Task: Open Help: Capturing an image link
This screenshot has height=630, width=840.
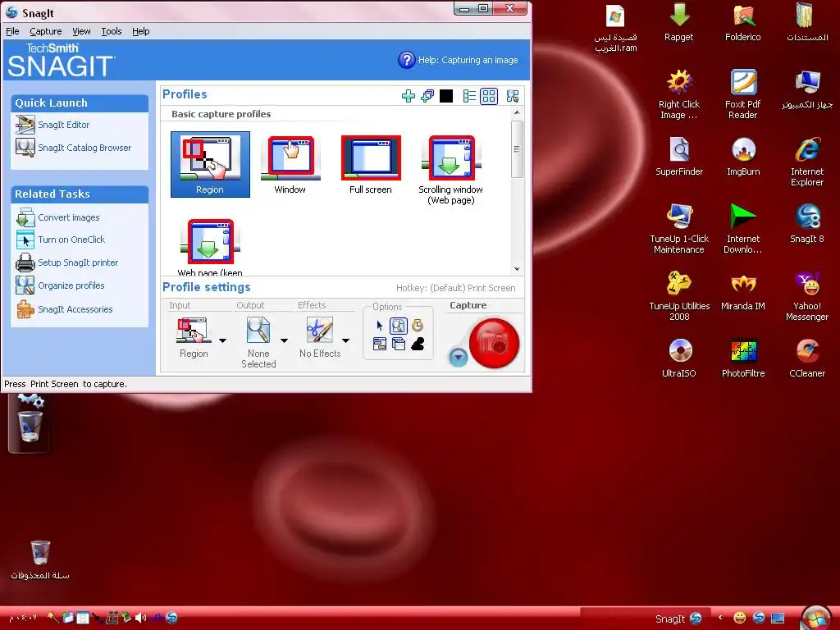Action: pyautogui.click(x=458, y=60)
